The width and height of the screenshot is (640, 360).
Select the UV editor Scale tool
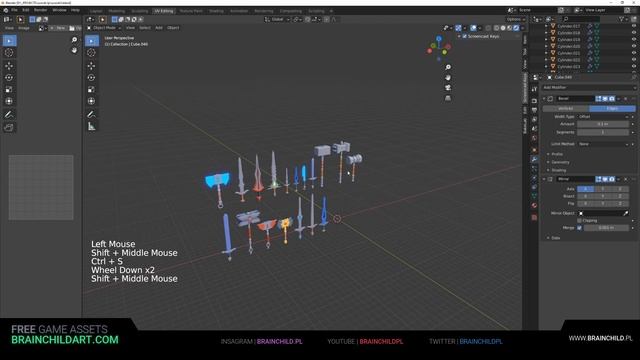click(9, 89)
